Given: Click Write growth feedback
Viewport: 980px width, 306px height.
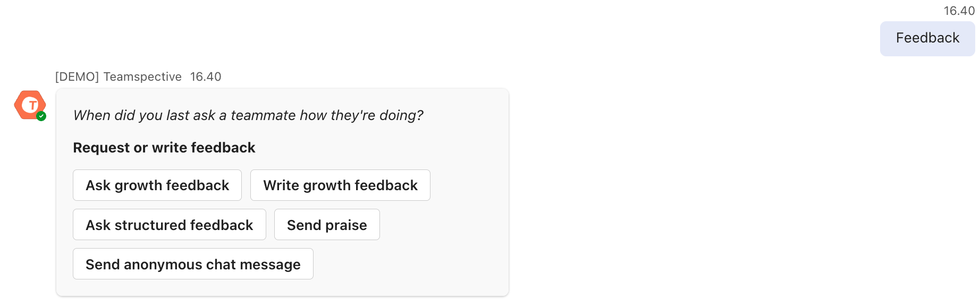Looking at the screenshot, I should coord(340,185).
